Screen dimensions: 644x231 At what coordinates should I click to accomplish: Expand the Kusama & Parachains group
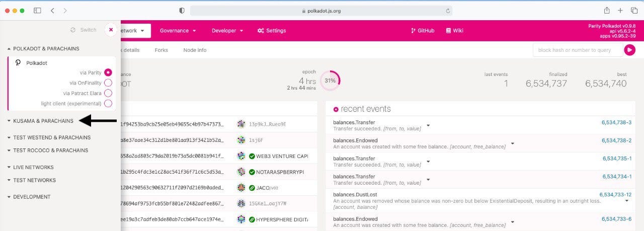(40, 121)
